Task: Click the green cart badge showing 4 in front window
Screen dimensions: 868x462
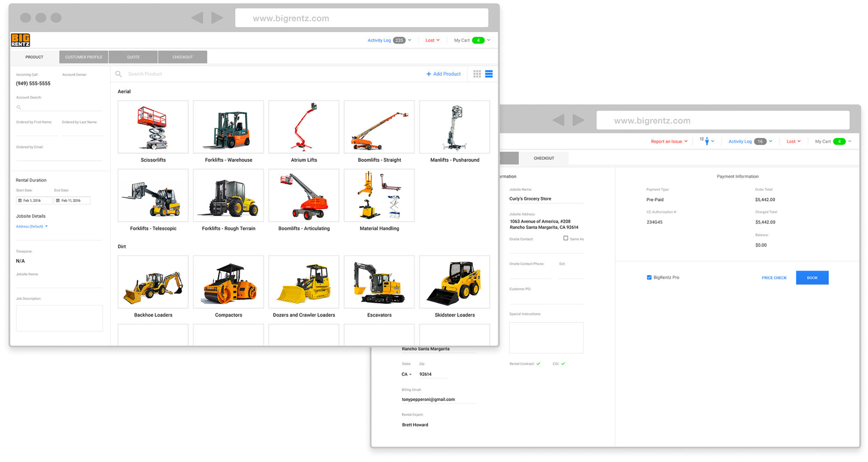Action: coord(478,40)
